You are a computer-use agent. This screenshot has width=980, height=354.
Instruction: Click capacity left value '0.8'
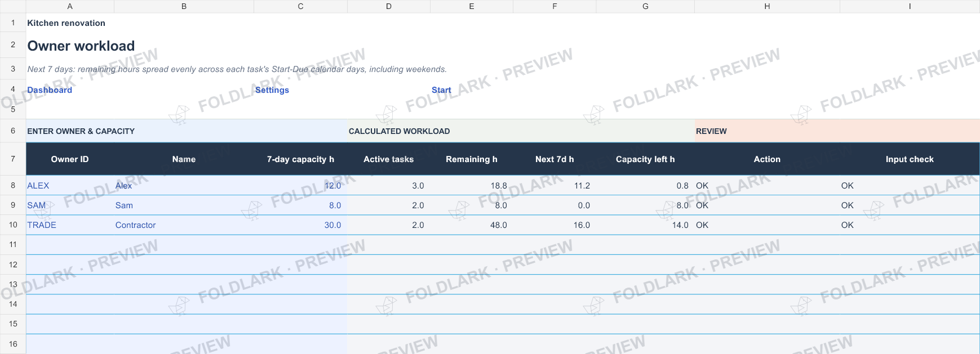[x=682, y=186]
